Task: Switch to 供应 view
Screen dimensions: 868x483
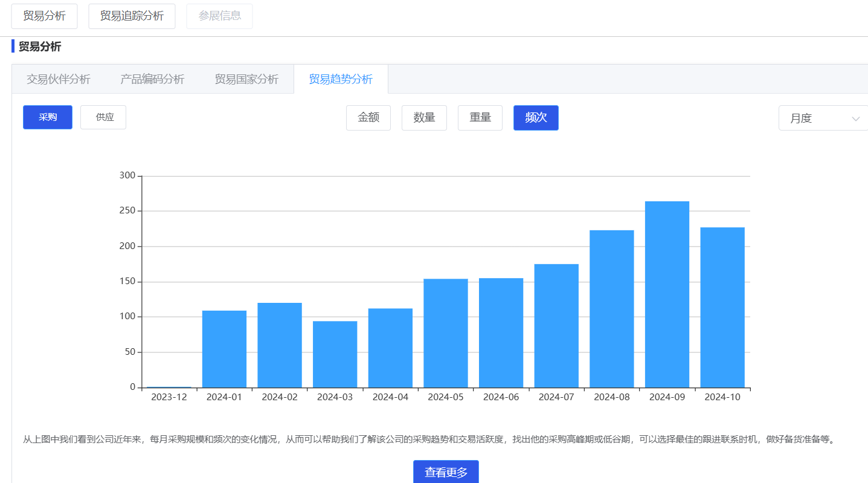Action: tap(103, 117)
